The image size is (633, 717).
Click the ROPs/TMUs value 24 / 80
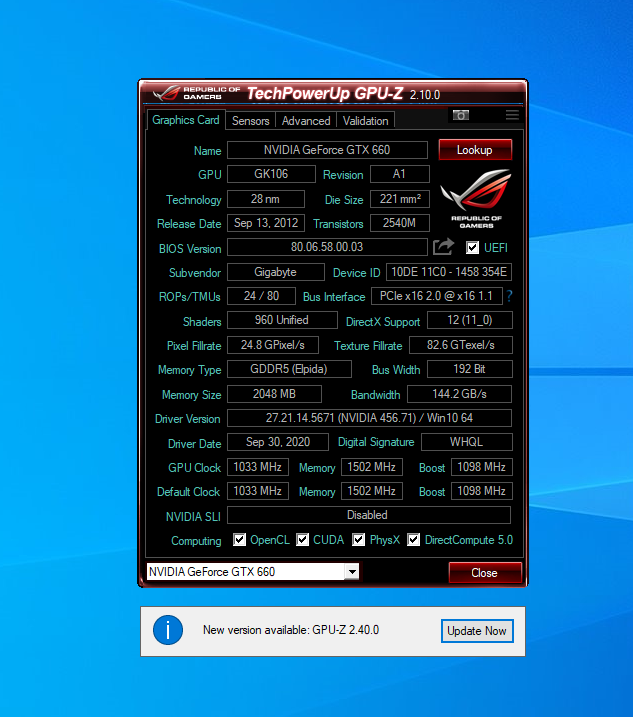(x=261, y=296)
